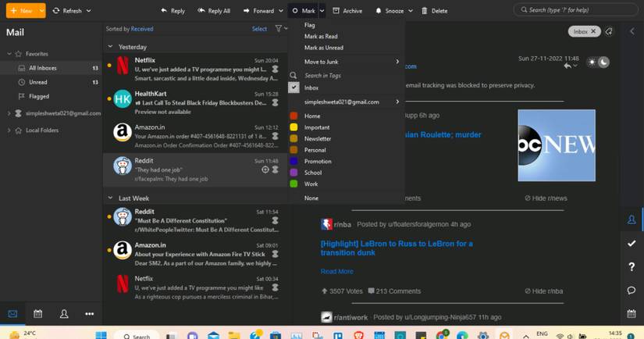Screen dimensions: 644x339
Task: Expand the simpleshweta021@gmail.com account tree
Action: 9,113
